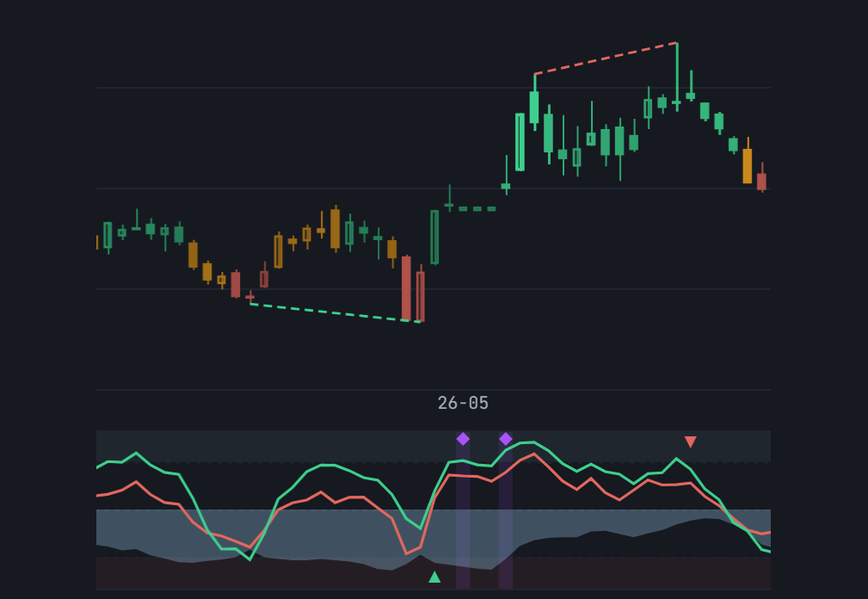Image resolution: width=868 pixels, height=599 pixels.
Task: Click the 26-05 date axis label
Action: pyautogui.click(x=463, y=403)
